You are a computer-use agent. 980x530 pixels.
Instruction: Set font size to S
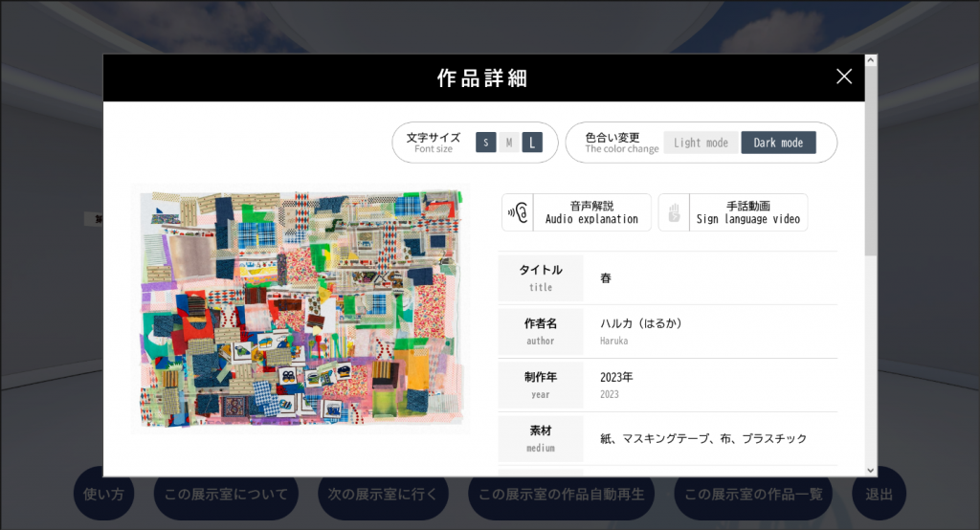point(485,143)
